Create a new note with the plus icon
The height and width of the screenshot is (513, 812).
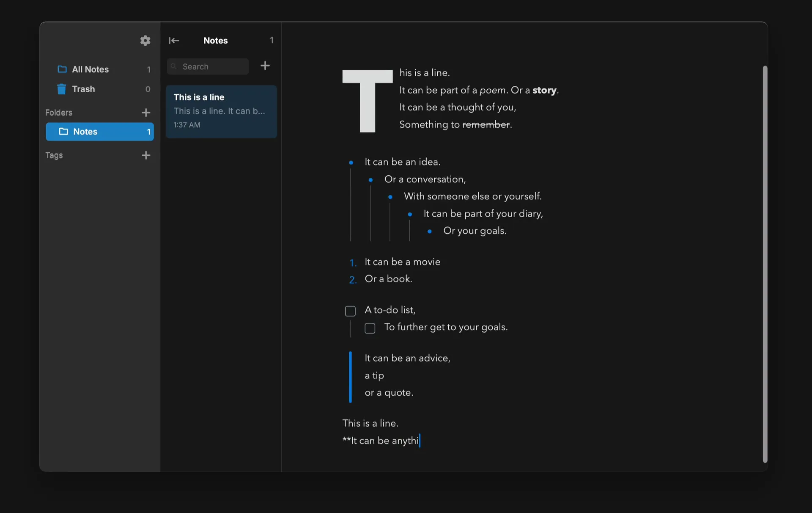(x=265, y=66)
